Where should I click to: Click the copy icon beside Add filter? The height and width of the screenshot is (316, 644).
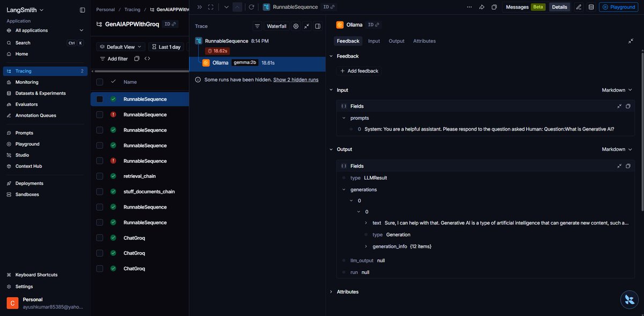coord(136,59)
